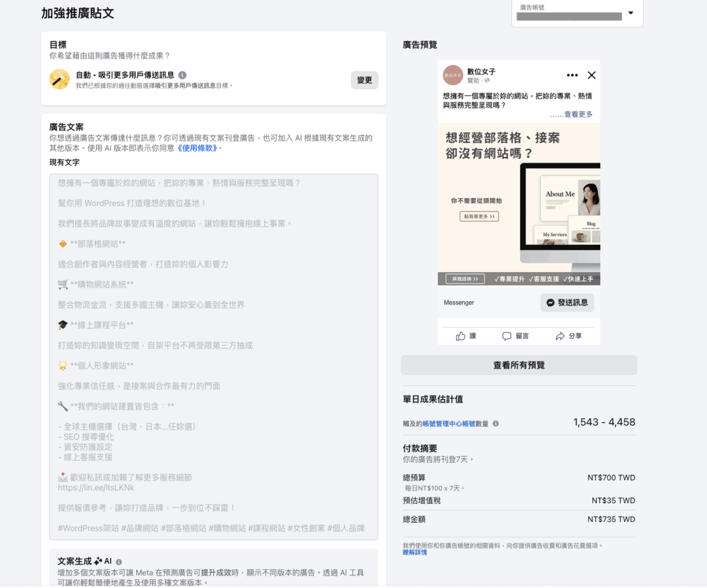The height and width of the screenshot is (588, 707).
Task: Click the ad preview image
Action: coord(518,204)
